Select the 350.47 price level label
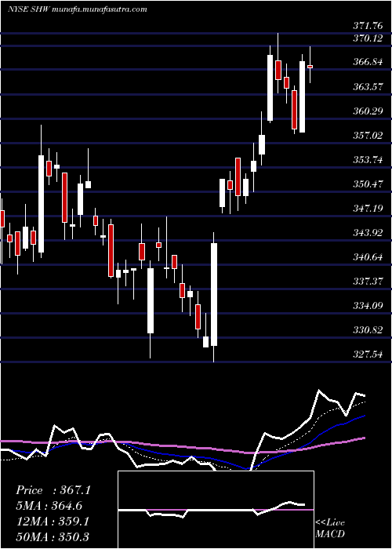This screenshot has width=392, height=549. click(x=369, y=184)
